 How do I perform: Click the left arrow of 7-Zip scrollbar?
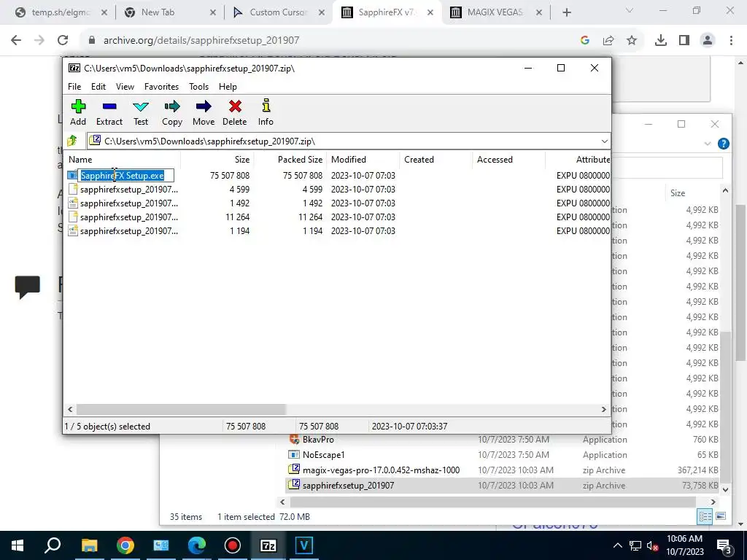tap(71, 409)
